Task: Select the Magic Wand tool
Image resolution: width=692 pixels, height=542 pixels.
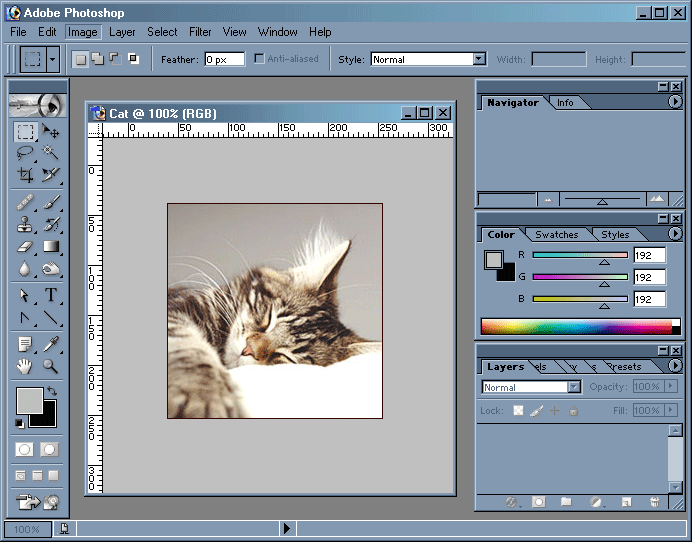Action: pos(51,153)
